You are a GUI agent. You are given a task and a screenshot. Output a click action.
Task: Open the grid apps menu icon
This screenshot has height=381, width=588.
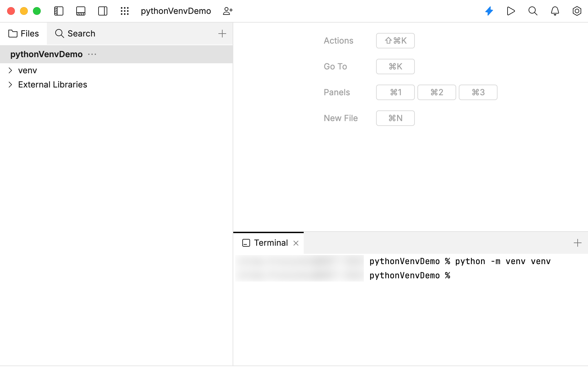tap(125, 11)
